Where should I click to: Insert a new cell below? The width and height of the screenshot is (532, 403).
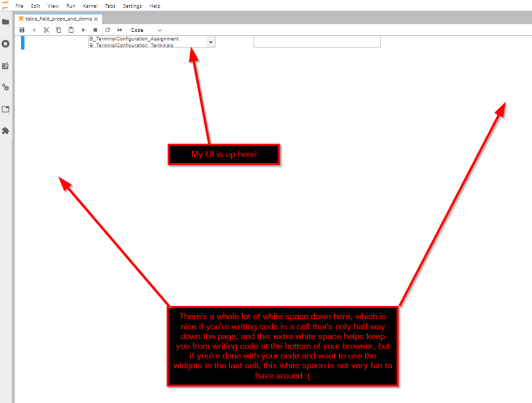pos(34,30)
